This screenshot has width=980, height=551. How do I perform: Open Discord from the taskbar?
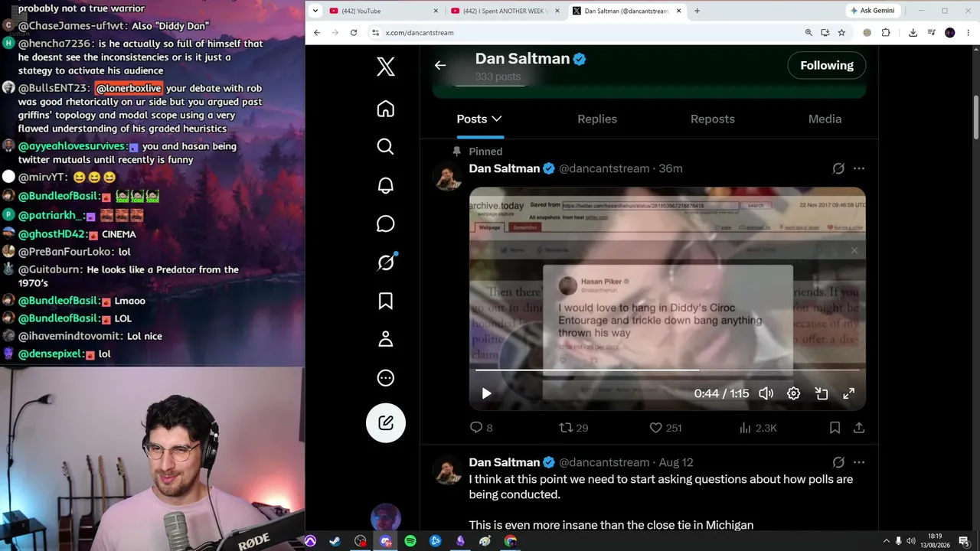(x=386, y=541)
